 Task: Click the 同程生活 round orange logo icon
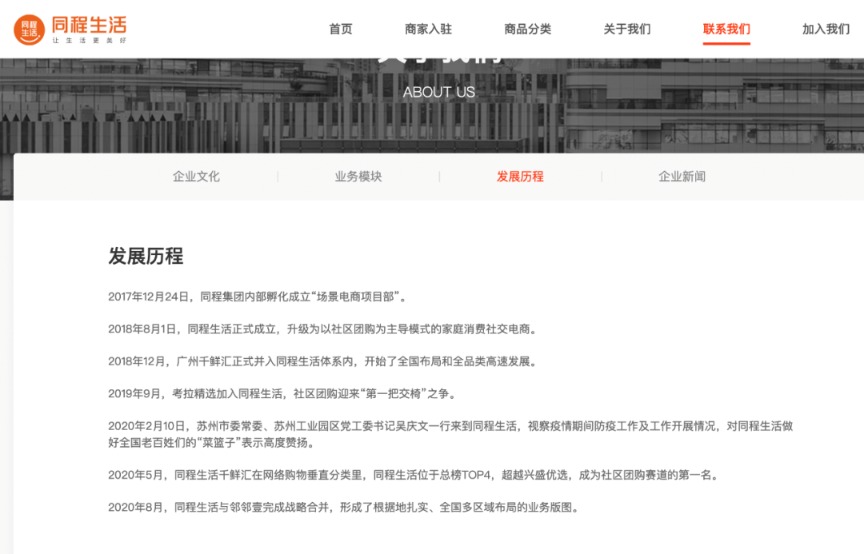point(29,29)
